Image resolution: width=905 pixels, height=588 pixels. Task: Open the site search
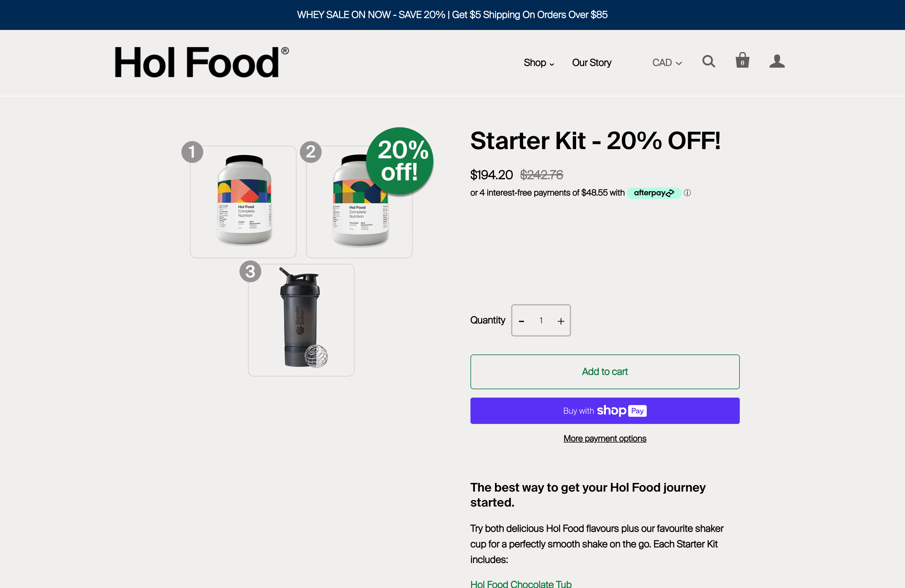709,62
